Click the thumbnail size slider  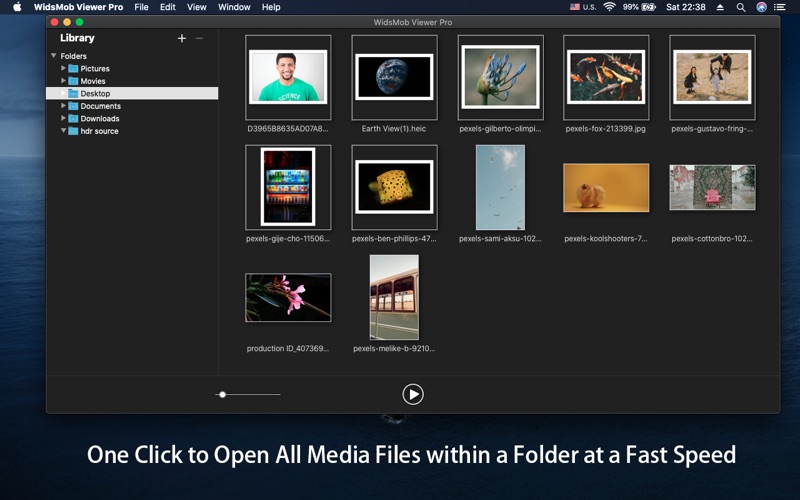(x=222, y=394)
